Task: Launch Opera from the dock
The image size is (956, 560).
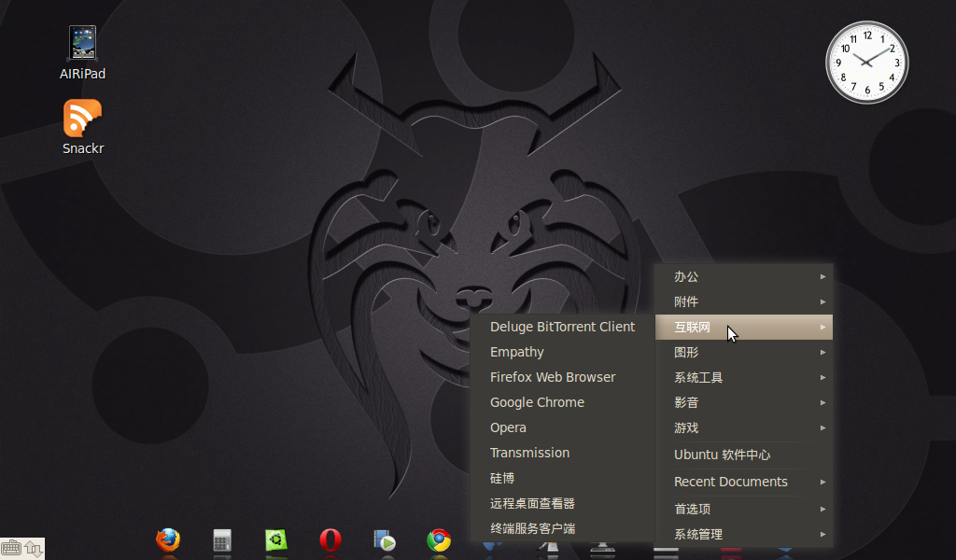Action: point(330,539)
